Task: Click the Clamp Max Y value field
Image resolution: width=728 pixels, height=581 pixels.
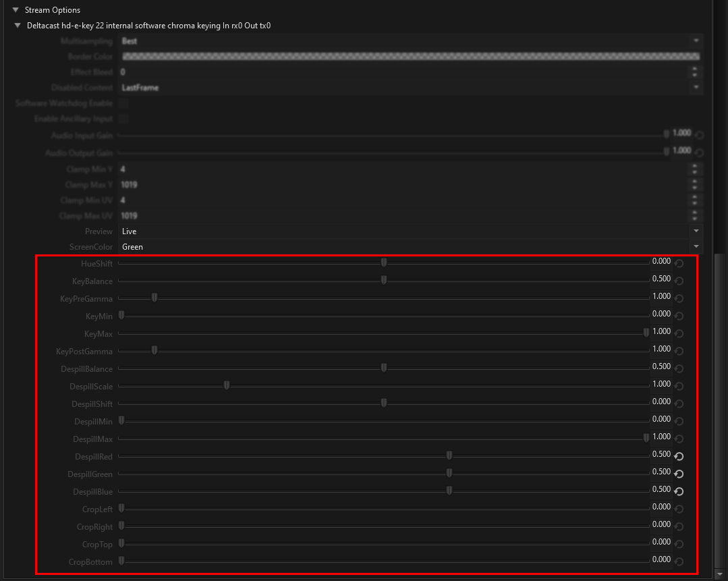Action: (x=403, y=185)
